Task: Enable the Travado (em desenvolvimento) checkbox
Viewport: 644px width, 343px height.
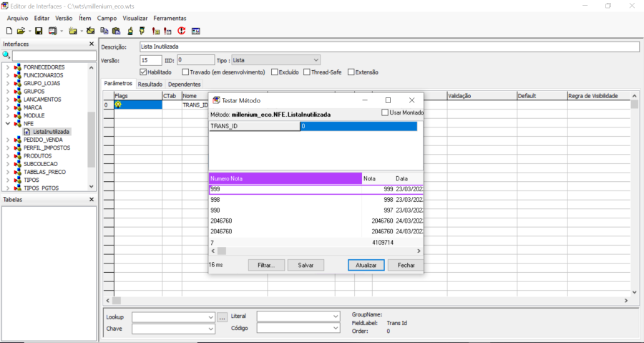Action: (185, 72)
